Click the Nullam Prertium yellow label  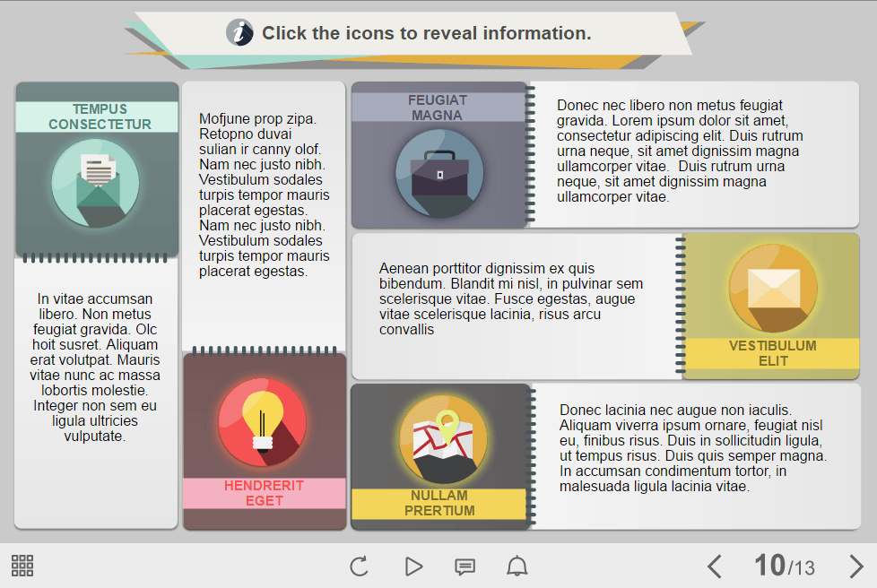coord(438,503)
